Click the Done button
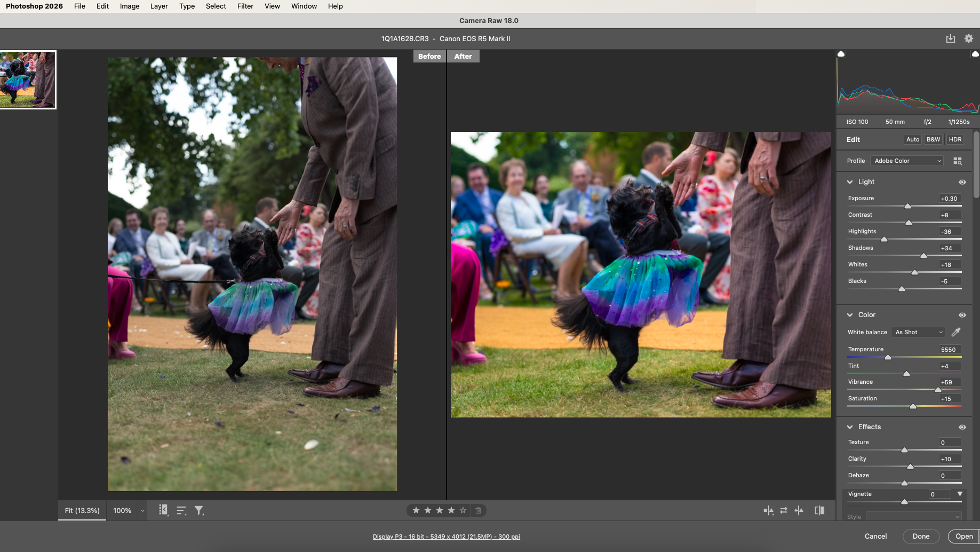This screenshot has height=552, width=980. pyautogui.click(x=921, y=536)
